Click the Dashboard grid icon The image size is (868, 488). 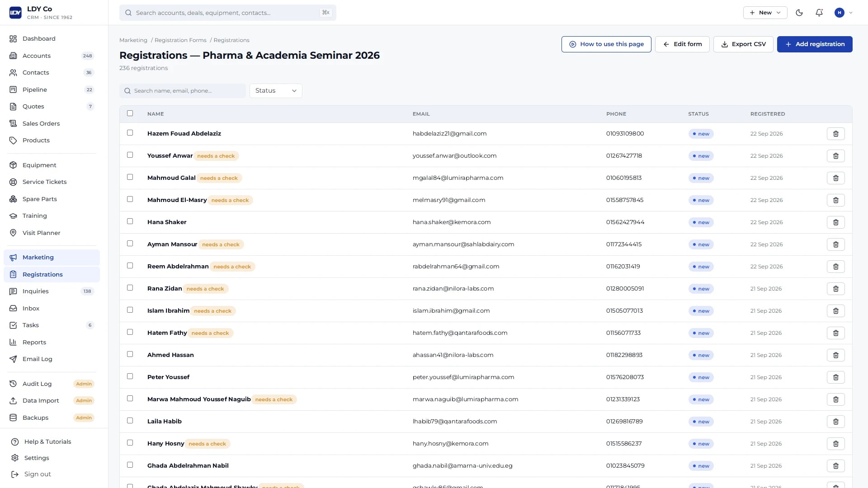[13, 39]
